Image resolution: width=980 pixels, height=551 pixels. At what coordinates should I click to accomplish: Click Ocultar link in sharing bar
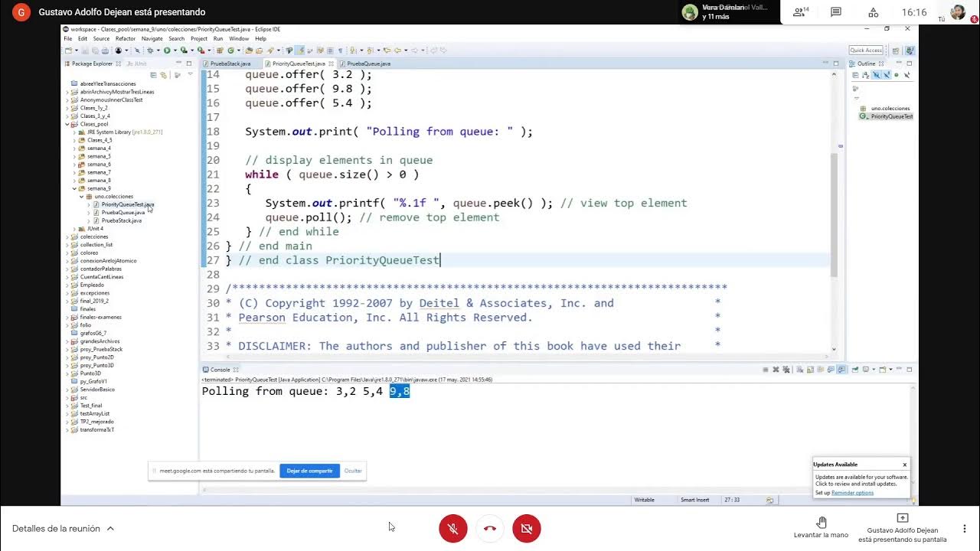click(353, 471)
